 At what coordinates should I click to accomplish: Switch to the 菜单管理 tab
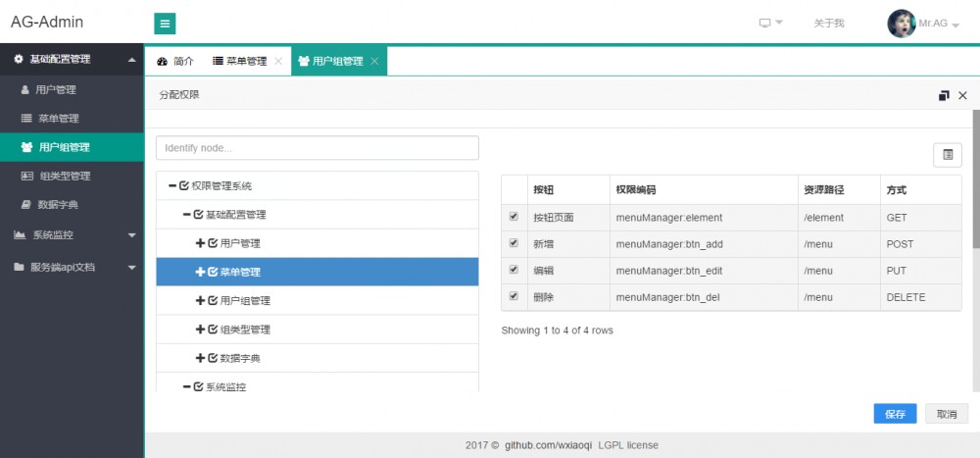click(x=239, y=62)
